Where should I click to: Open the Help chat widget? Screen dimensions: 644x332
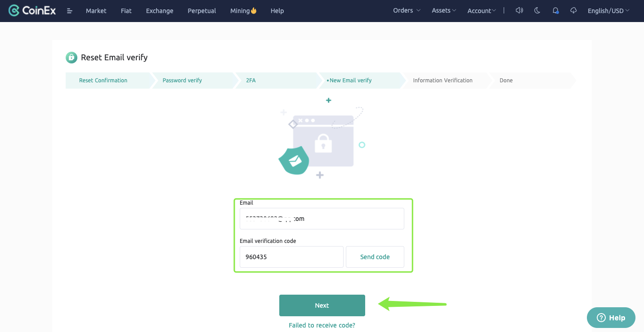click(611, 318)
